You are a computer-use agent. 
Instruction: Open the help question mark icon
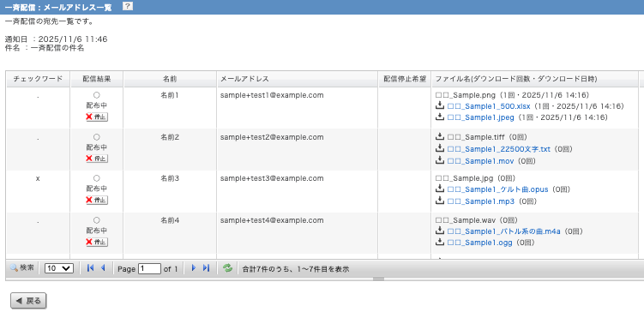(x=128, y=6)
